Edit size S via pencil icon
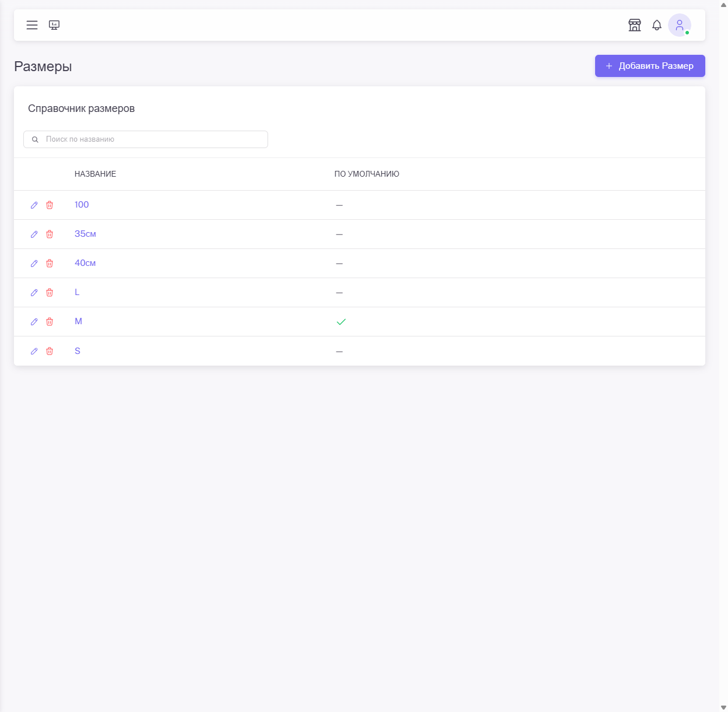728x712 pixels. coord(34,351)
